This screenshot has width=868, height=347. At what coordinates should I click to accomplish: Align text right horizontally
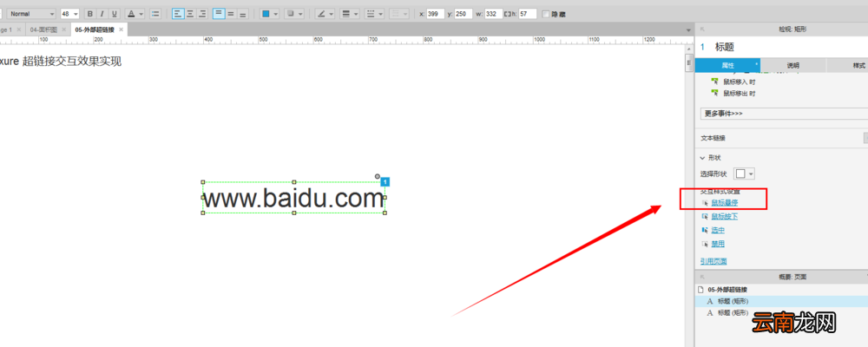coord(202,14)
